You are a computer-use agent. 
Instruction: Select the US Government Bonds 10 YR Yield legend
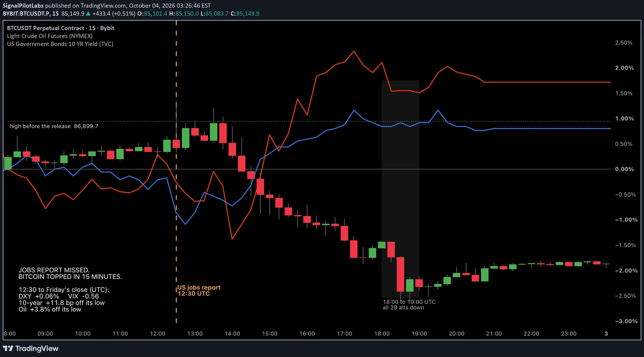[x=60, y=44]
